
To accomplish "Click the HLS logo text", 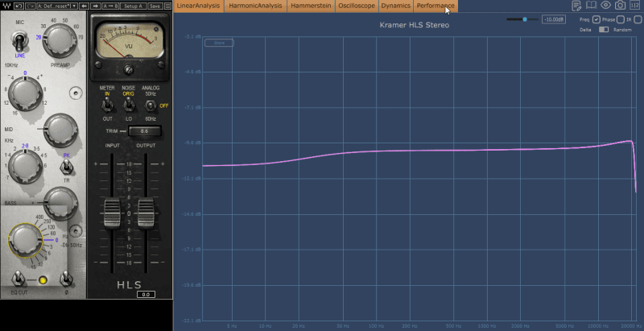I will (x=130, y=284).
